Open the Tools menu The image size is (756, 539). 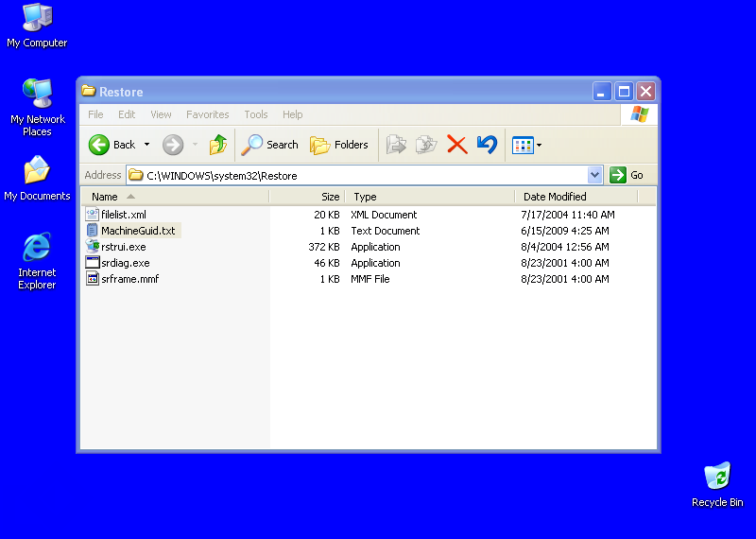tap(255, 114)
